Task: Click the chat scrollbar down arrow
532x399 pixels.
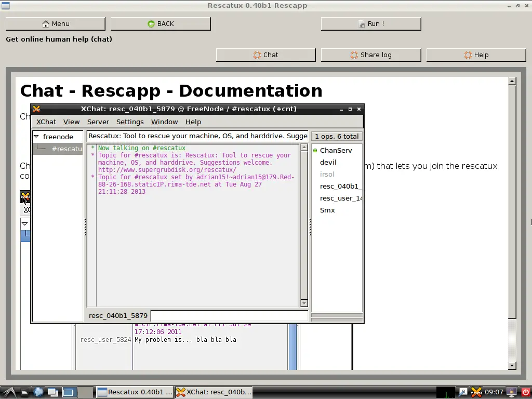Action: (x=304, y=303)
